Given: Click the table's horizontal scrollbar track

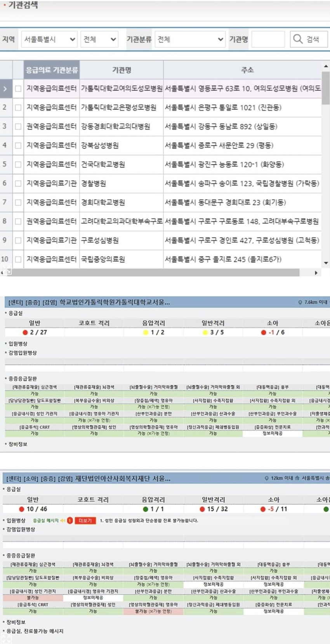Looking at the screenshot, I should click(x=155, y=273).
